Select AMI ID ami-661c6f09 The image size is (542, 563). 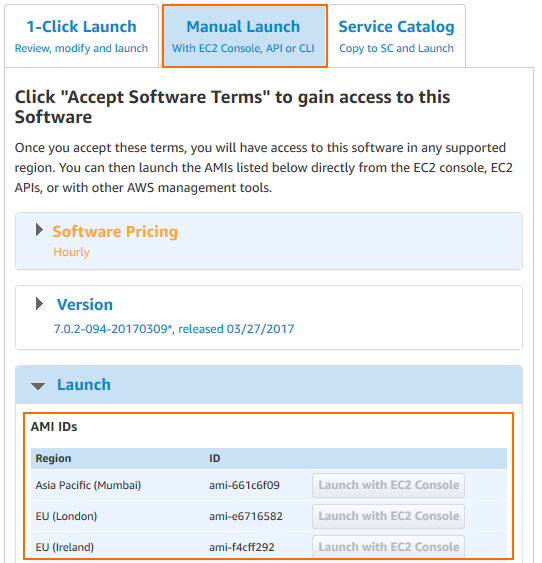click(x=244, y=485)
